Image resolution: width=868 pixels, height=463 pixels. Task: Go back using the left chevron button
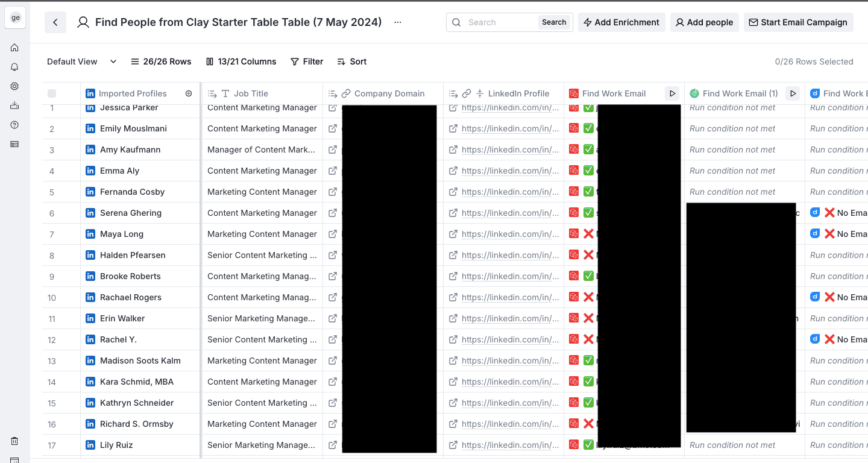click(x=55, y=22)
